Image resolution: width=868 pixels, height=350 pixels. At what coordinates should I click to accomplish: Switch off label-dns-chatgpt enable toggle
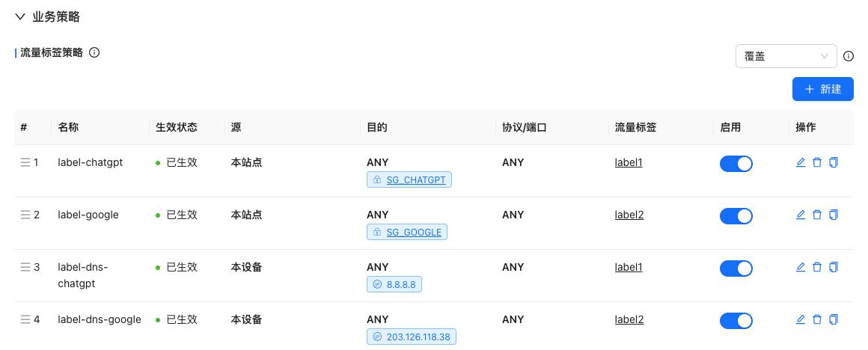[736, 268]
